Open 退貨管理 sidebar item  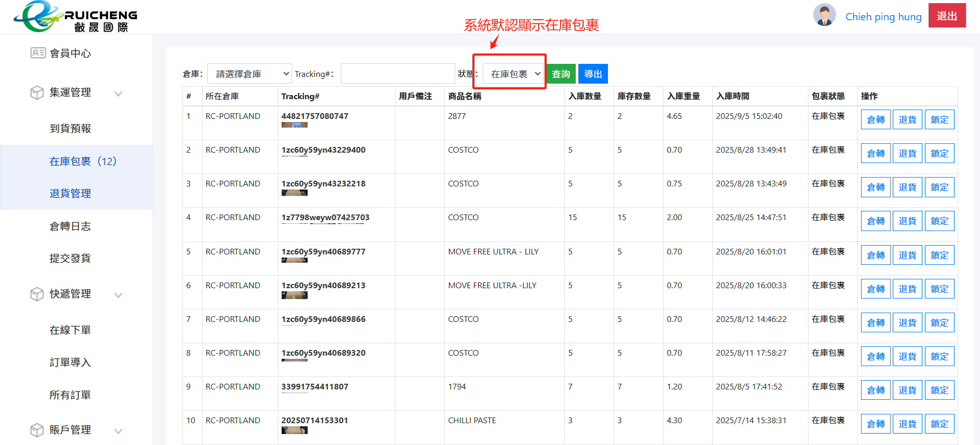coord(70,193)
